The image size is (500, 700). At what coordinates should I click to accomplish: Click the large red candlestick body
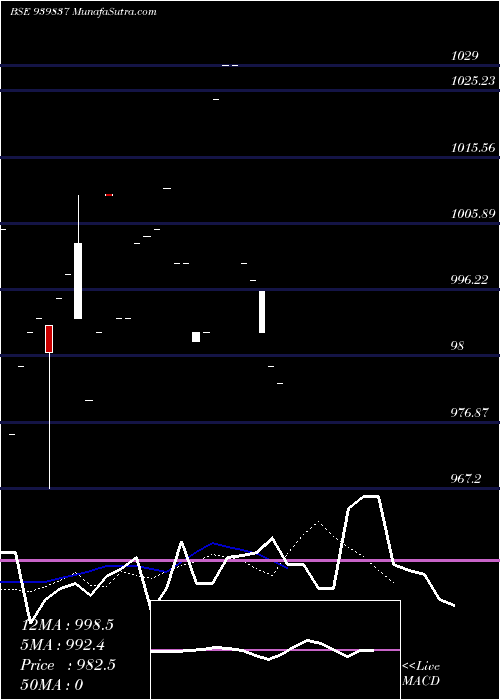coord(49,339)
